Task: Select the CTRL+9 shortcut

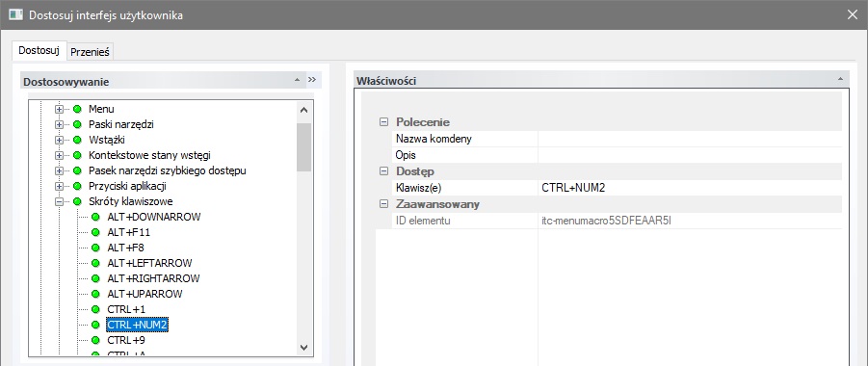Action: point(126,340)
